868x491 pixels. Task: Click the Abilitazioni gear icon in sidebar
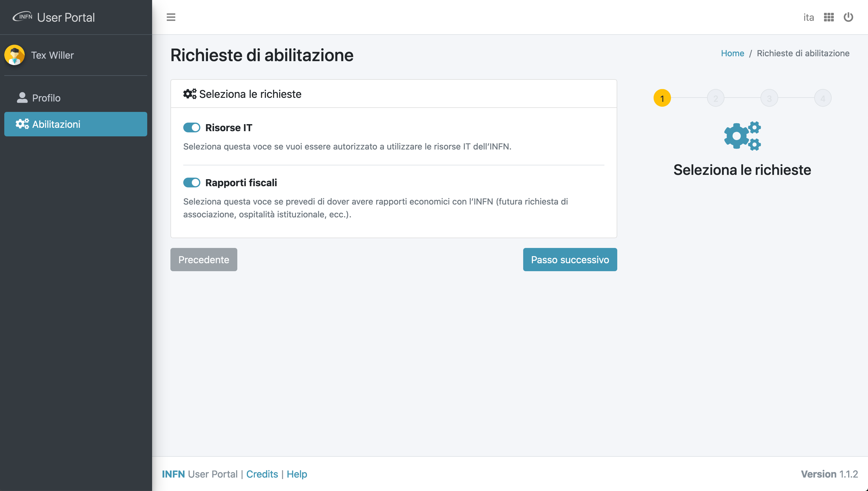[x=23, y=124]
